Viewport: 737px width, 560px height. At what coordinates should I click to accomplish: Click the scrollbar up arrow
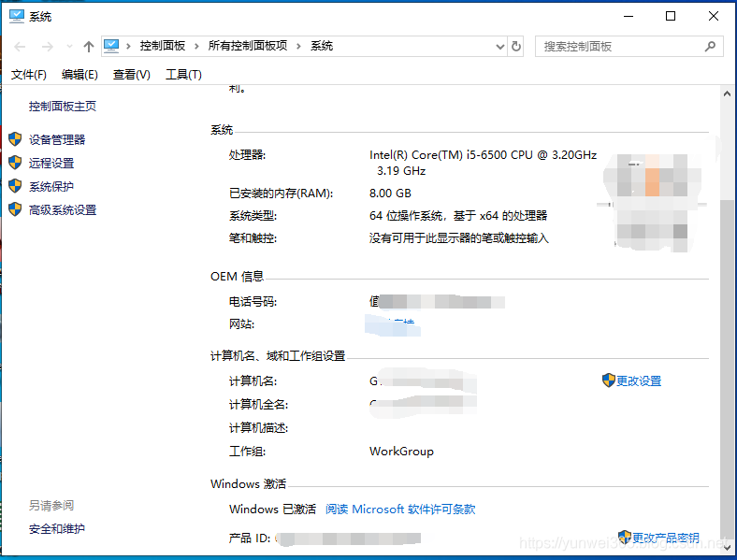tap(727, 93)
